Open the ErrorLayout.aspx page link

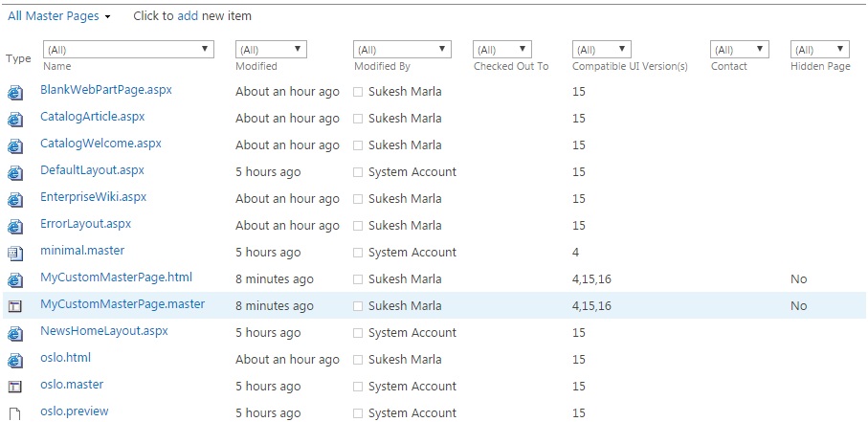[86, 224]
